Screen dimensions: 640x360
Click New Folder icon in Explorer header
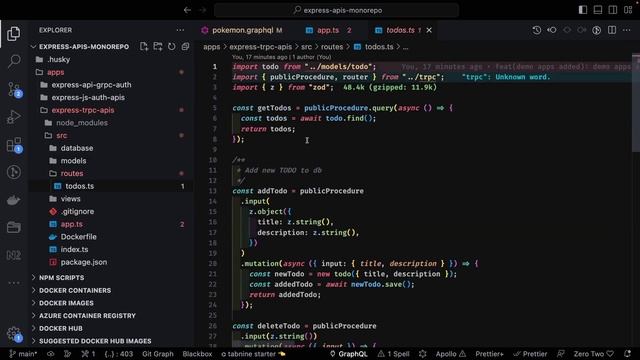click(158, 47)
